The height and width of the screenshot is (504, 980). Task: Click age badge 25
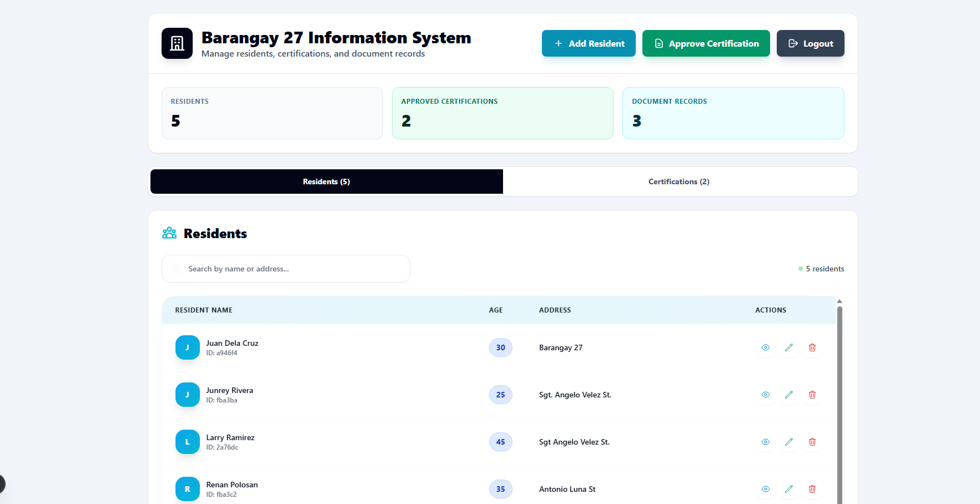(x=501, y=395)
